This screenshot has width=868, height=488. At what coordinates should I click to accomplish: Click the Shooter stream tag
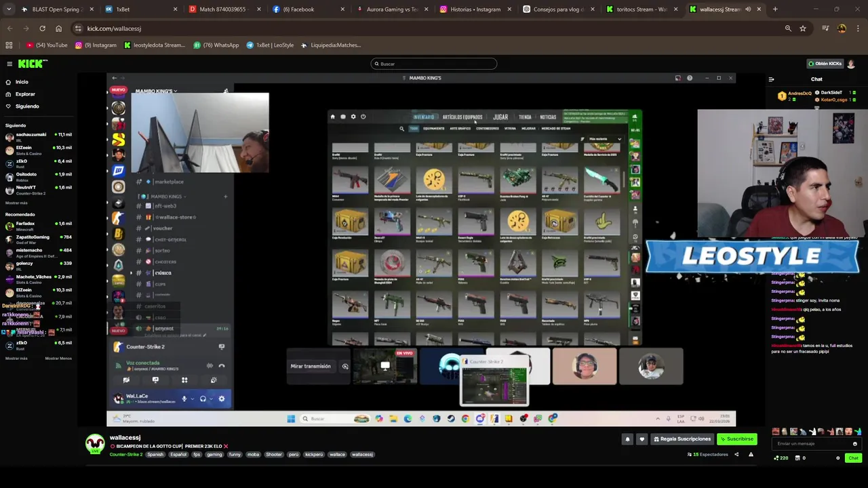coord(274,454)
